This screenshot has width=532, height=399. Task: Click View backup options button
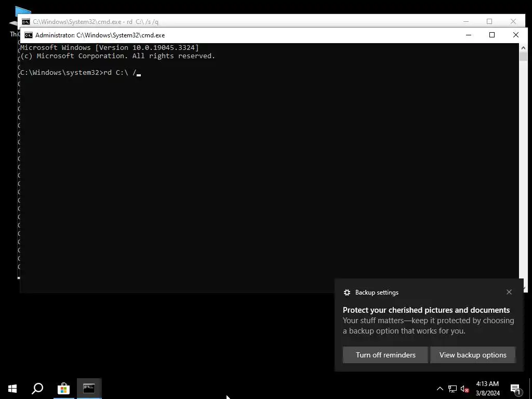click(473, 355)
